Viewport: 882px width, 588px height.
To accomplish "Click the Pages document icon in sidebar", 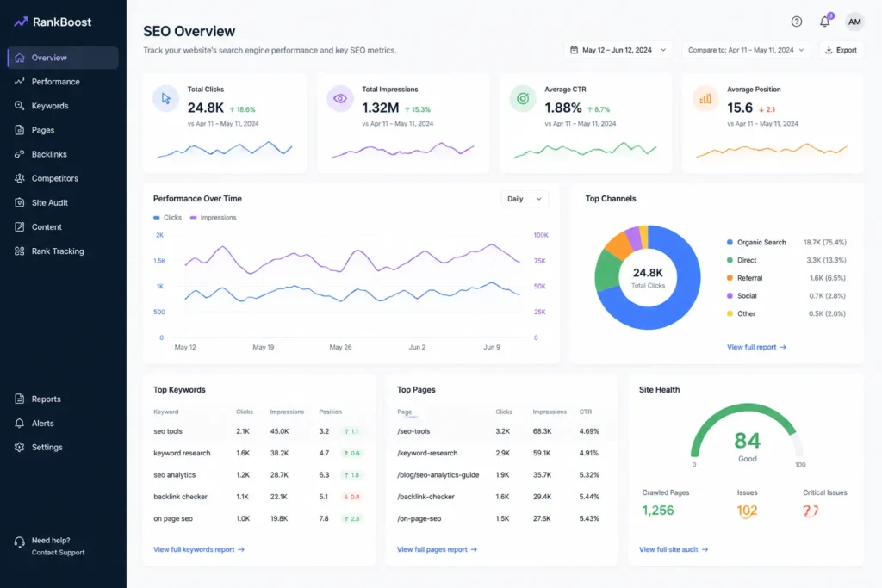I will click(x=20, y=130).
